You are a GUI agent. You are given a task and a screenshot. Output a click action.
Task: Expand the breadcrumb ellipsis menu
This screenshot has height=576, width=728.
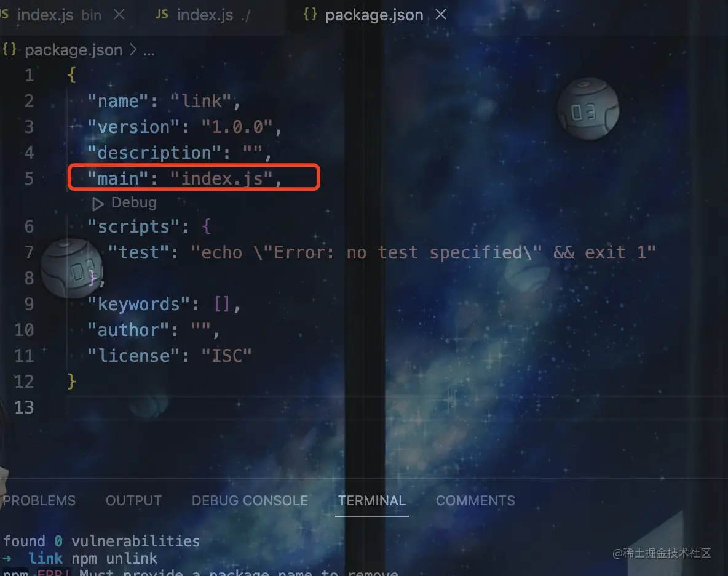[x=149, y=51]
